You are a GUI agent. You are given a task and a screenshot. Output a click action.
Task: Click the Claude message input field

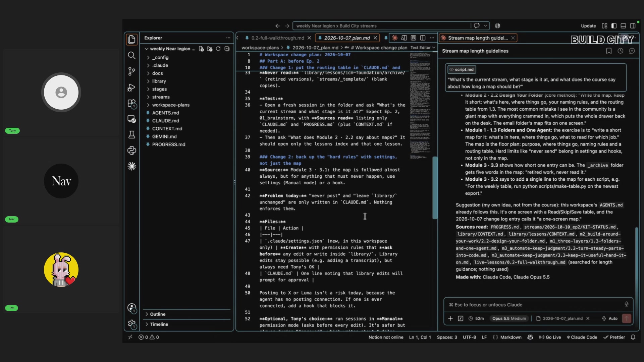[535, 305]
